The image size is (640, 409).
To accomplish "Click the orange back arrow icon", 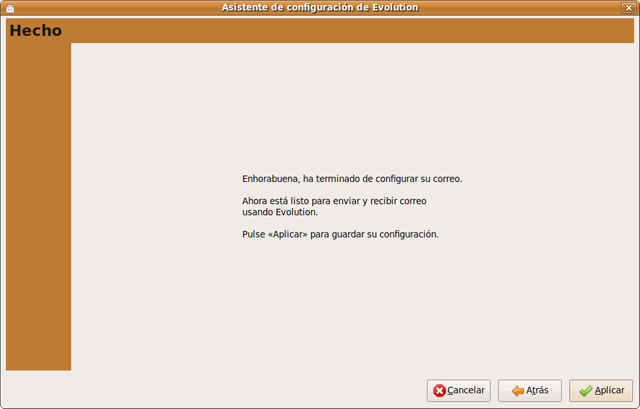I will pos(517,391).
